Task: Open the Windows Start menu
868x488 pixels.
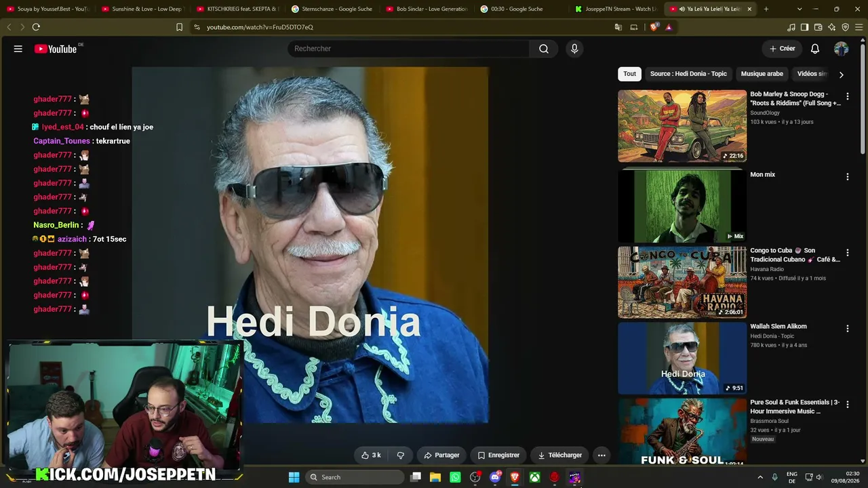Action: pyautogui.click(x=294, y=477)
